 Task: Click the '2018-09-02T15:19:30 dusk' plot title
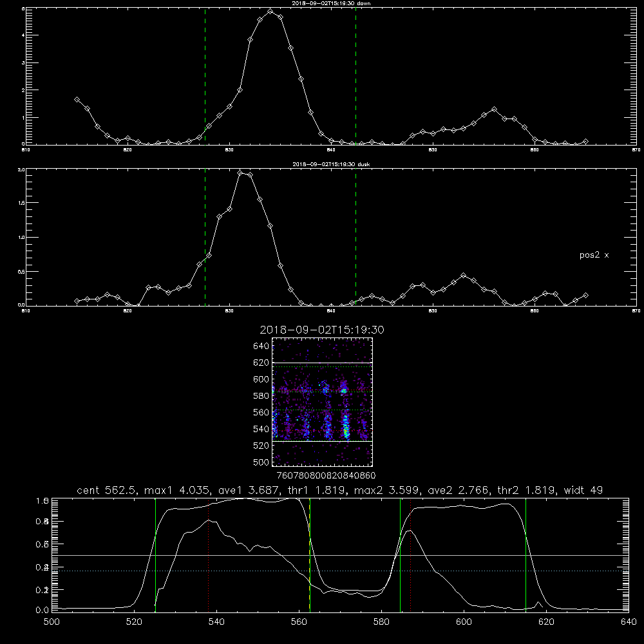tap(331, 164)
